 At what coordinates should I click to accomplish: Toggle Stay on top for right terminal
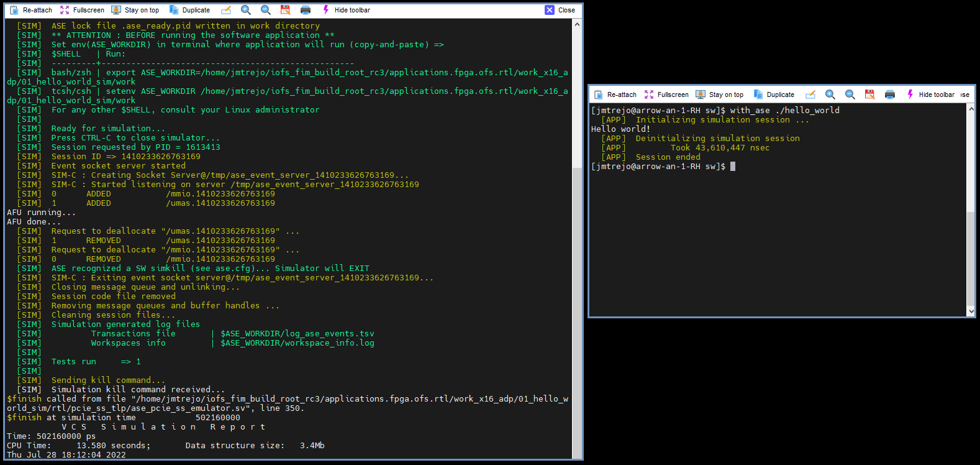pos(720,94)
